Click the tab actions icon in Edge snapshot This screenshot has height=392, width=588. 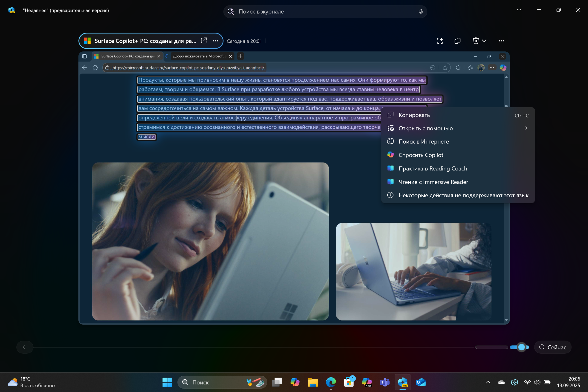click(x=85, y=56)
